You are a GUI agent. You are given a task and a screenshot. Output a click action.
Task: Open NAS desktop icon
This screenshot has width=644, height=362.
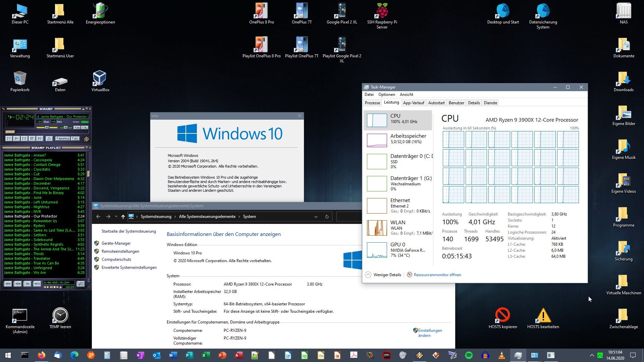pyautogui.click(x=624, y=13)
